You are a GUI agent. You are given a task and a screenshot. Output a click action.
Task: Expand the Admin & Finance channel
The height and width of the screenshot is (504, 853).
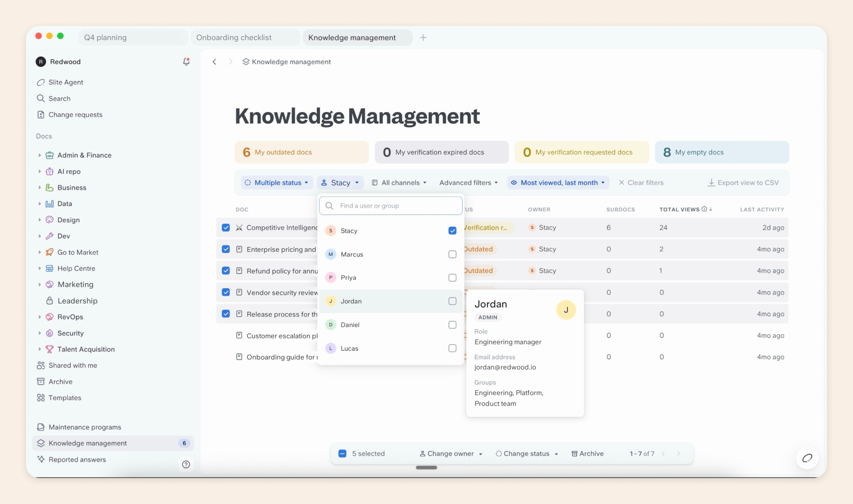(x=39, y=155)
